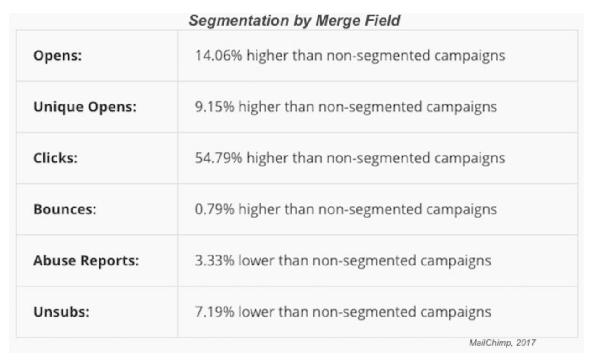Image resolution: width=595 pixels, height=364 pixels.
Task: Click the MailChimp, 2017 source citation
Action: (502, 343)
